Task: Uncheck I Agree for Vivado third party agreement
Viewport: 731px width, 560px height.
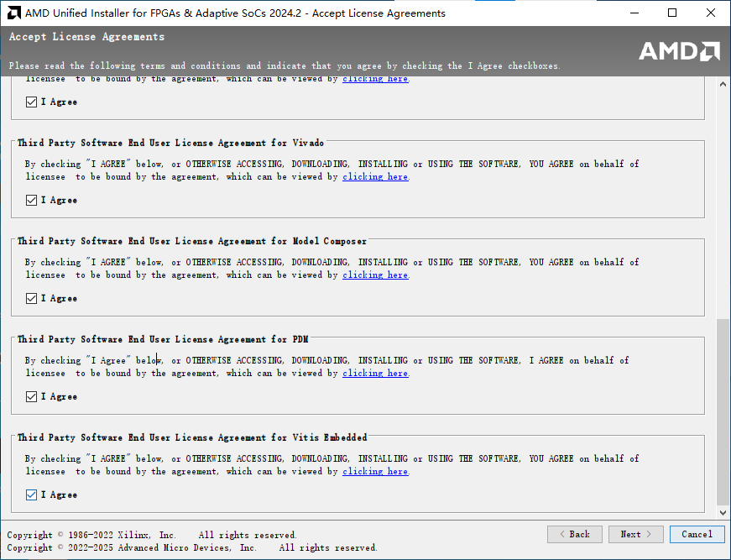Action: click(31, 201)
